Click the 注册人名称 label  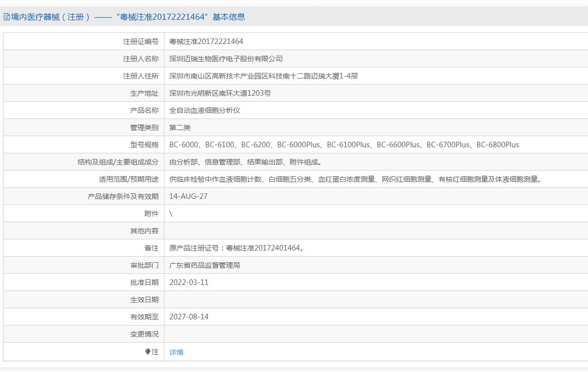coord(141,59)
